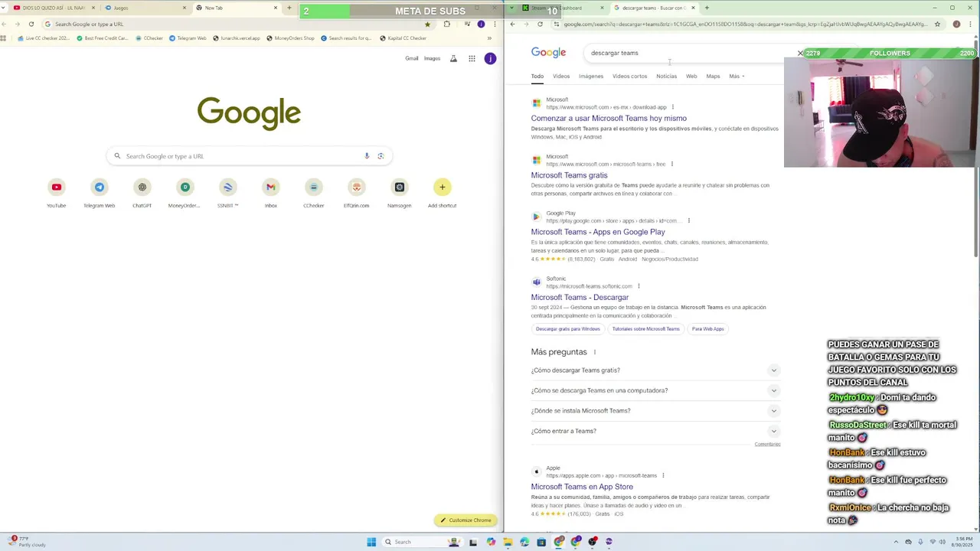
Task: Switch to the Noticias search tab
Action: click(666, 76)
